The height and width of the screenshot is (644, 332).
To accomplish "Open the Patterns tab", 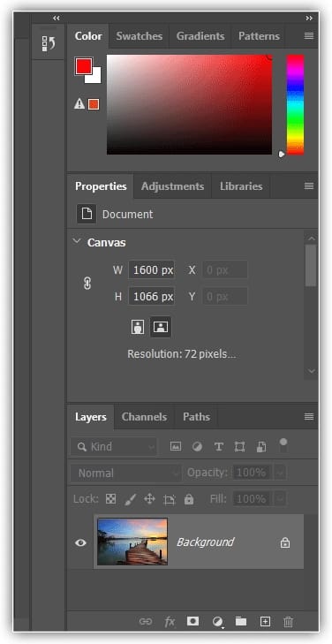I will (259, 36).
